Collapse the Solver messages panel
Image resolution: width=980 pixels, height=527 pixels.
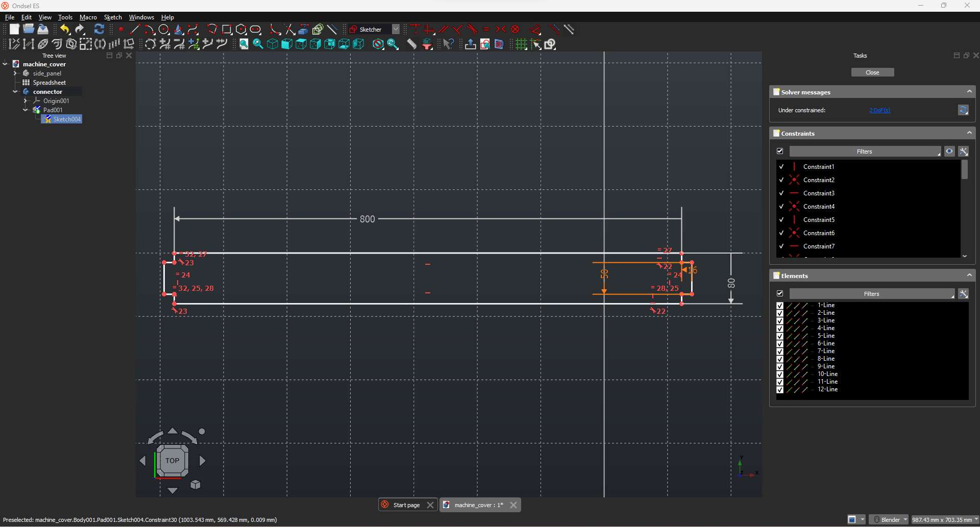point(969,92)
